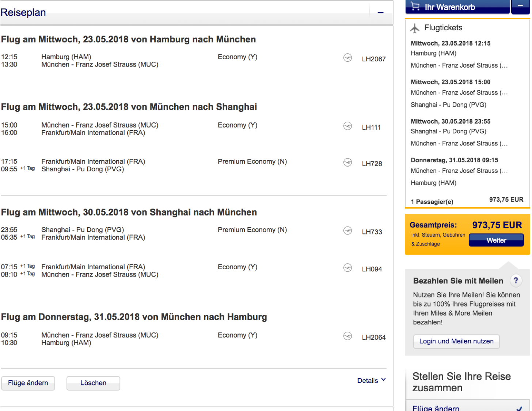Minimize the Warenkorb panel
532x411 pixels.
pyautogui.click(x=520, y=7)
